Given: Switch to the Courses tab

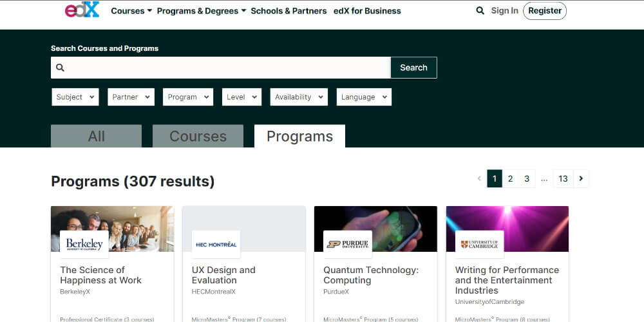Looking at the screenshot, I should tap(198, 136).
